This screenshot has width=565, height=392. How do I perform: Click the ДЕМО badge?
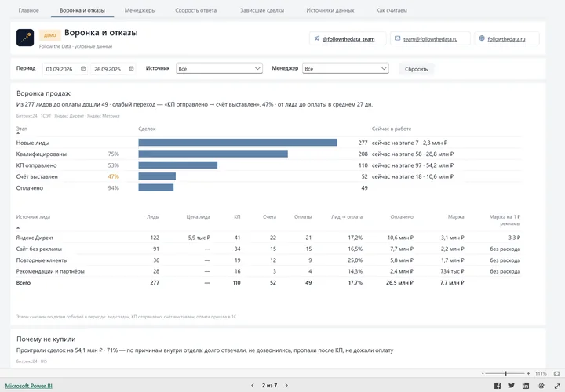click(x=50, y=35)
